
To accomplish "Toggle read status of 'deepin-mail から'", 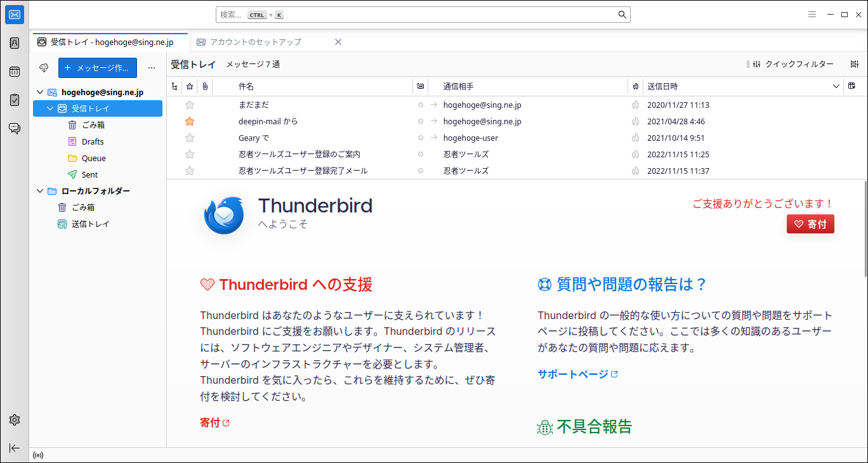I will [420, 121].
